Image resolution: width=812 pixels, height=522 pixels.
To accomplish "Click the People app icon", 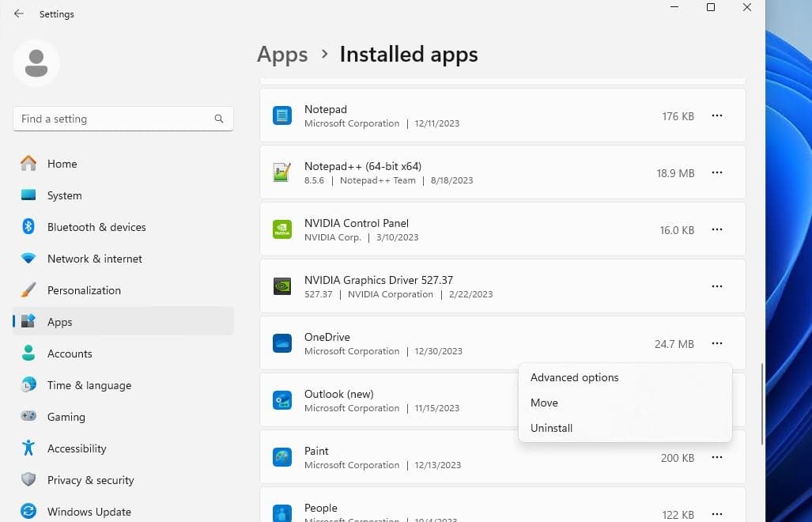I will click(x=282, y=513).
